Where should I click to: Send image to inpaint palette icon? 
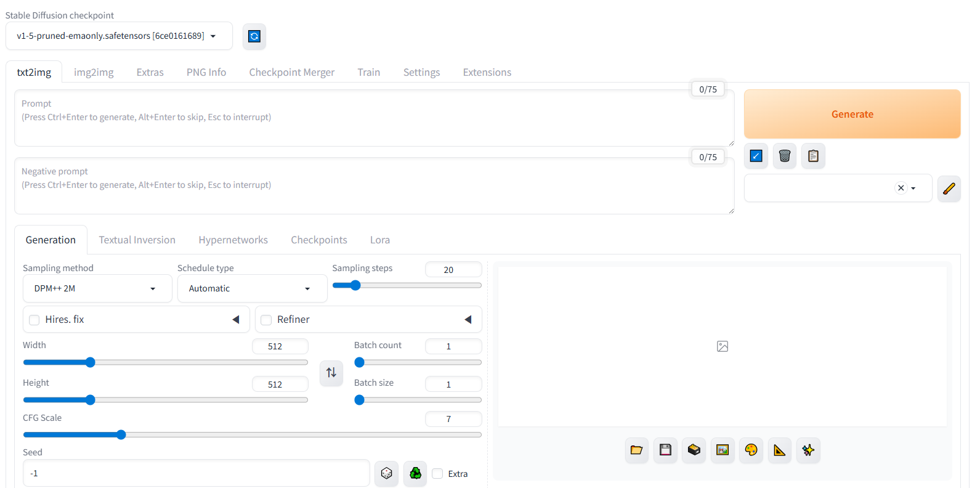coord(751,450)
